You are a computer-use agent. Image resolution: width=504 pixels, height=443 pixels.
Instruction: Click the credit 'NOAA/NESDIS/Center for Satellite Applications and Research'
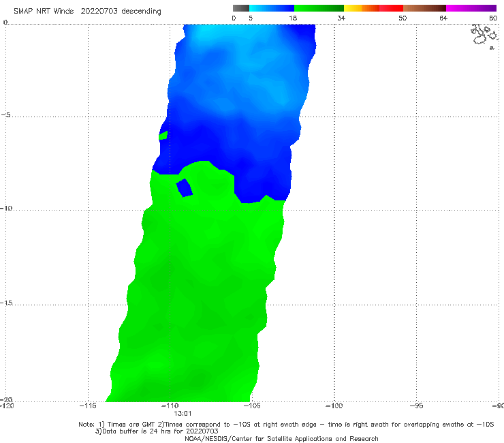coord(281,438)
